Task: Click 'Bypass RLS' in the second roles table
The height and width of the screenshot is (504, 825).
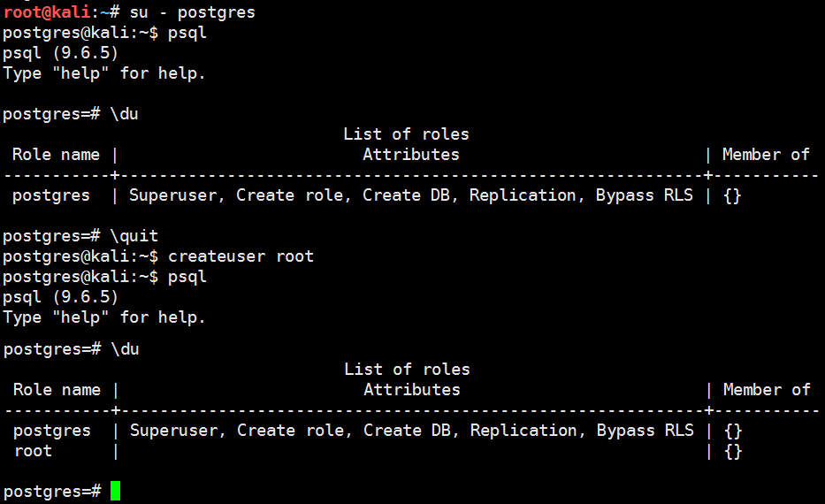Action: (645, 431)
